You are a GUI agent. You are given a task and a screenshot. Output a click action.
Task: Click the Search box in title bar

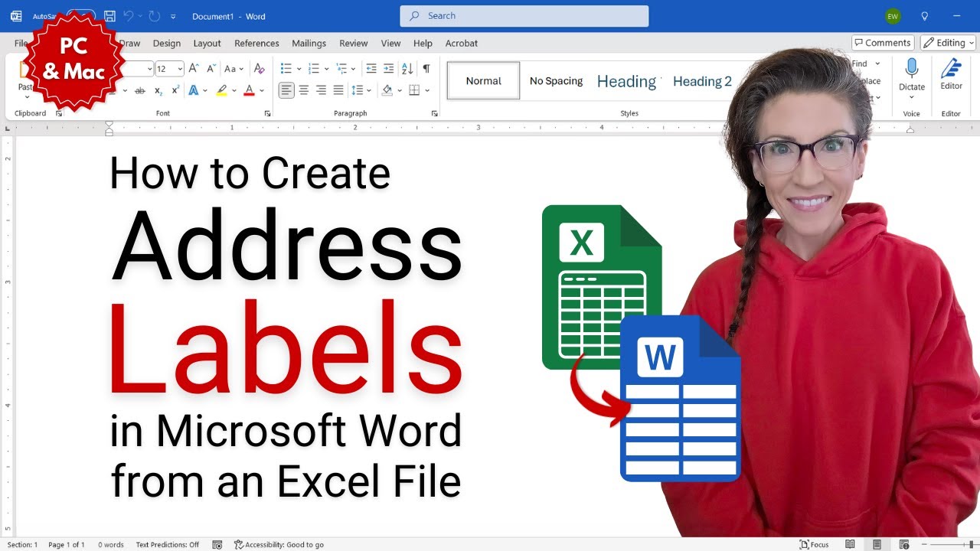coord(524,15)
